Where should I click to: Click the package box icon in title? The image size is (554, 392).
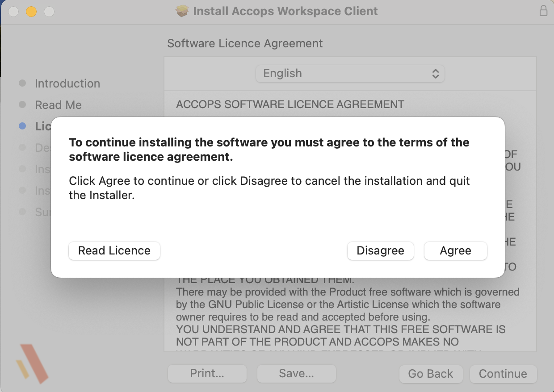(182, 11)
